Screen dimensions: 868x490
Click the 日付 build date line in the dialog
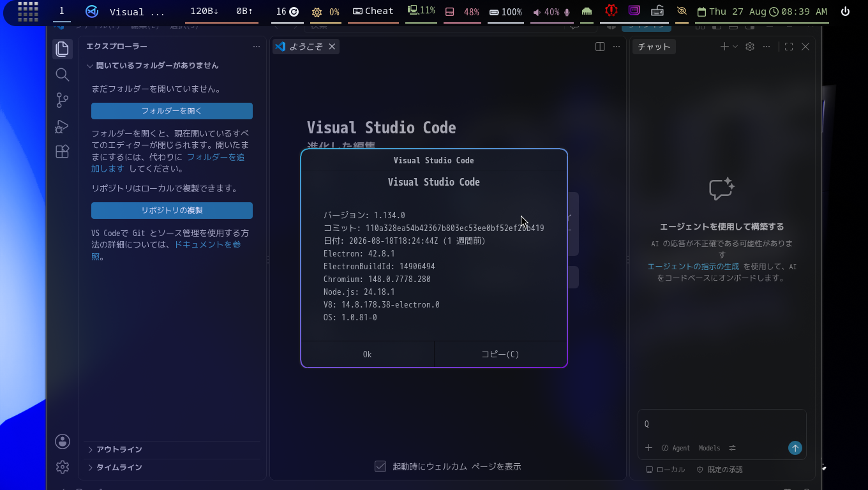405,241
